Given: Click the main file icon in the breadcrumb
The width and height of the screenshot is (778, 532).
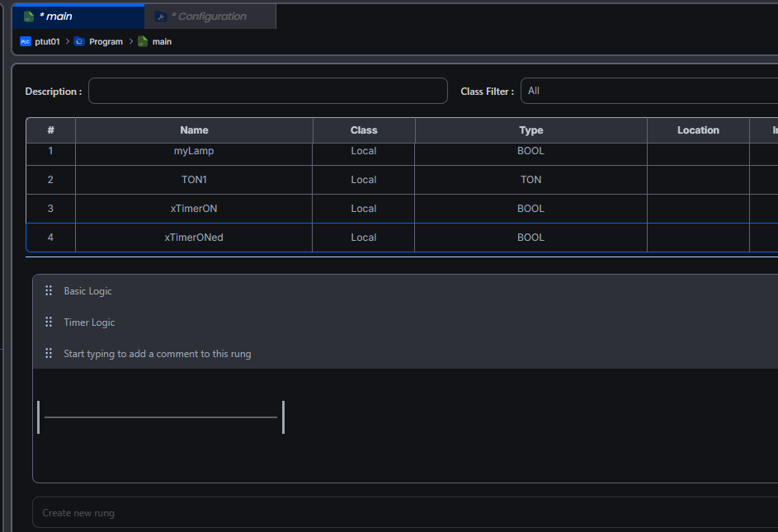Looking at the screenshot, I should 143,41.
